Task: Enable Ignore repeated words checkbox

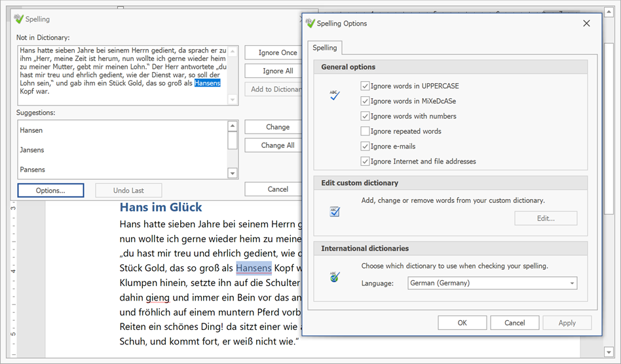Action: click(x=365, y=131)
